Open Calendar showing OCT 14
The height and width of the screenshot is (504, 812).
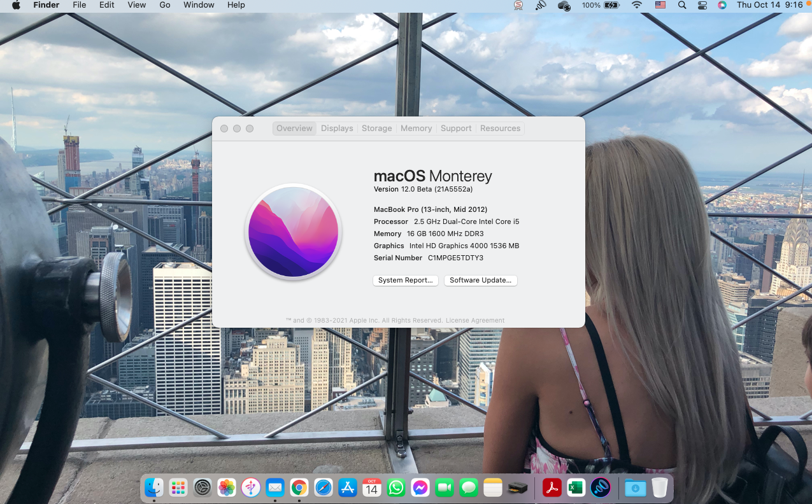pos(372,488)
